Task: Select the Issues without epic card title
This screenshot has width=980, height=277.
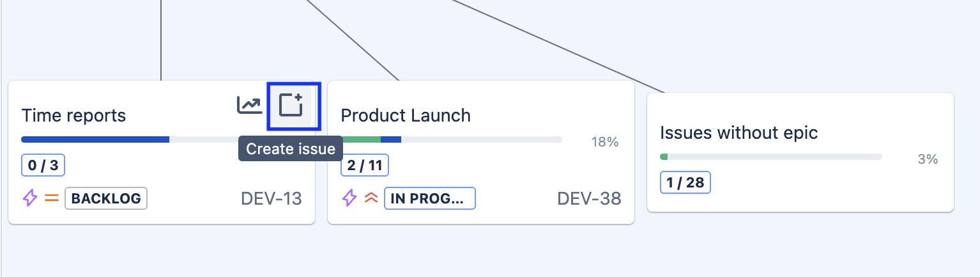Action: click(739, 133)
